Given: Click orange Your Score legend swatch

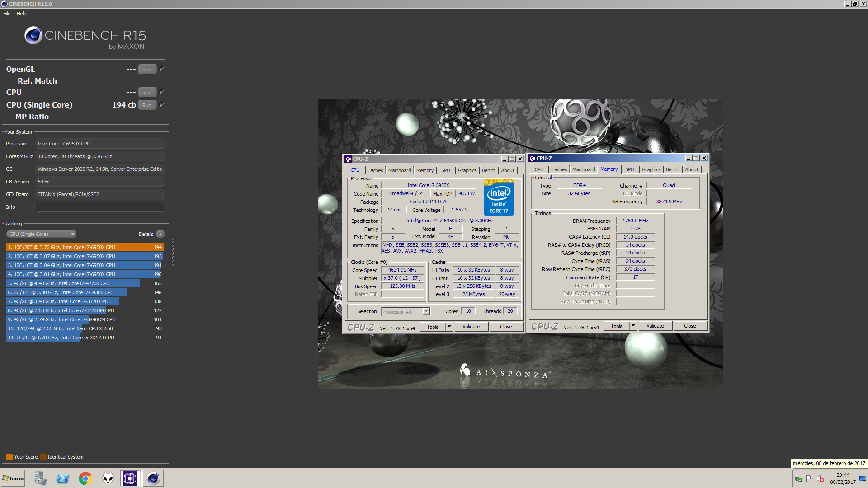Looking at the screenshot, I should (x=9, y=456).
